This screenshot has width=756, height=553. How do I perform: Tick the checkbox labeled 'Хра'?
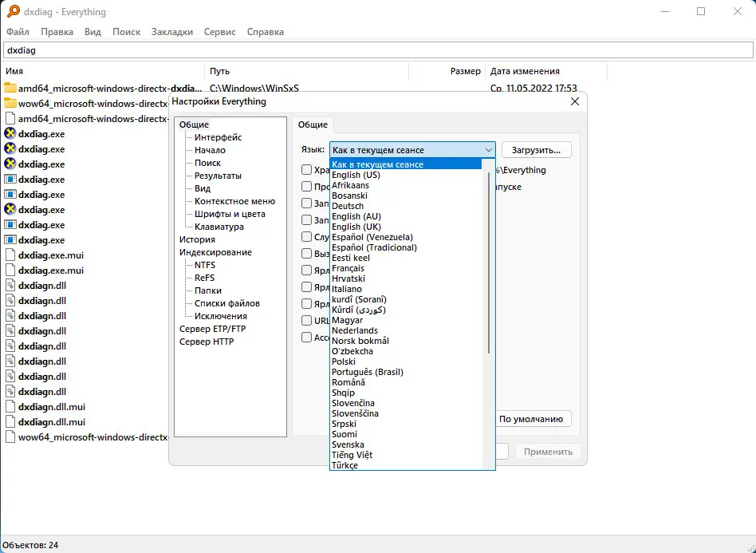tap(306, 169)
